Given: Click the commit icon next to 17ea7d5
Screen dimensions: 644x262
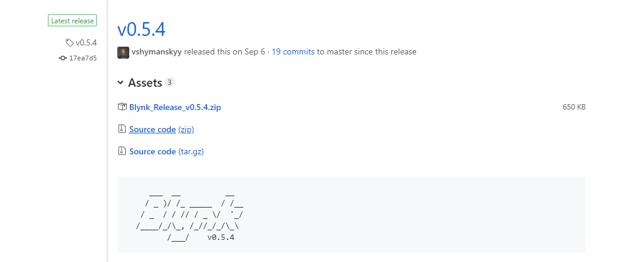Looking at the screenshot, I should 63,58.
